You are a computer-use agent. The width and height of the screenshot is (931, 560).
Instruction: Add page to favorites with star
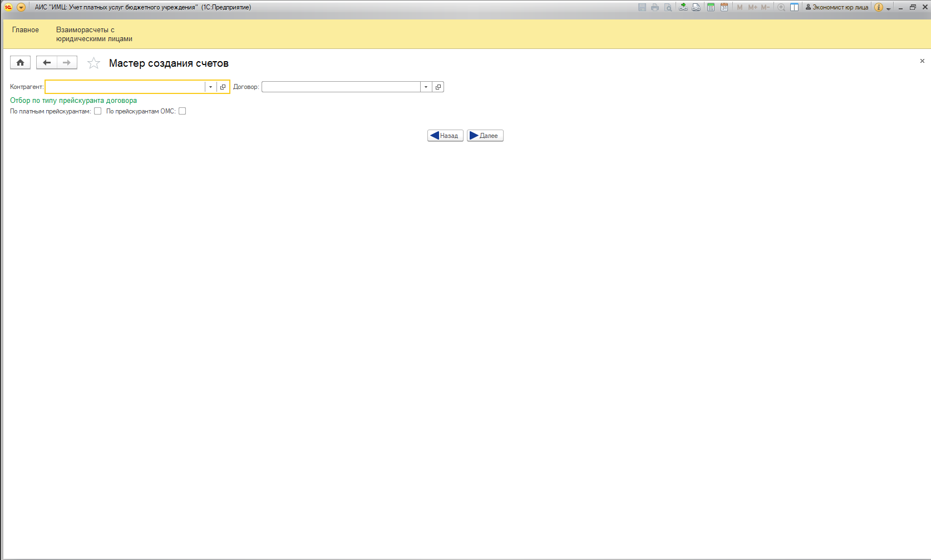[x=93, y=63]
